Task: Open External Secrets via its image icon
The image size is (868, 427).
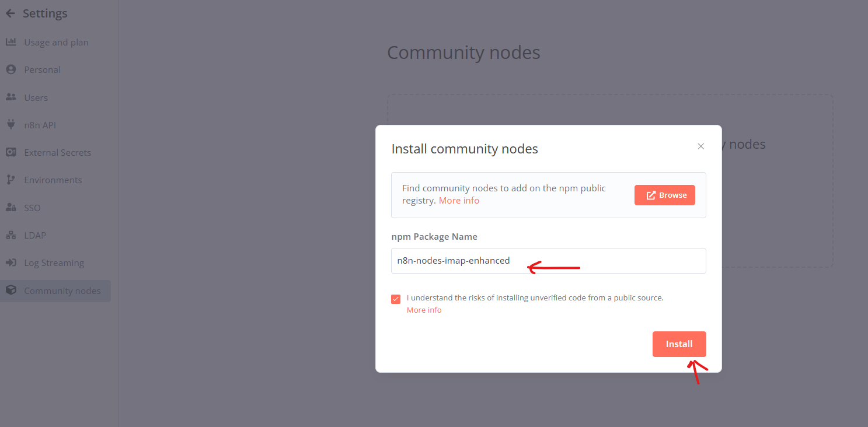Action: pos(12,152)
